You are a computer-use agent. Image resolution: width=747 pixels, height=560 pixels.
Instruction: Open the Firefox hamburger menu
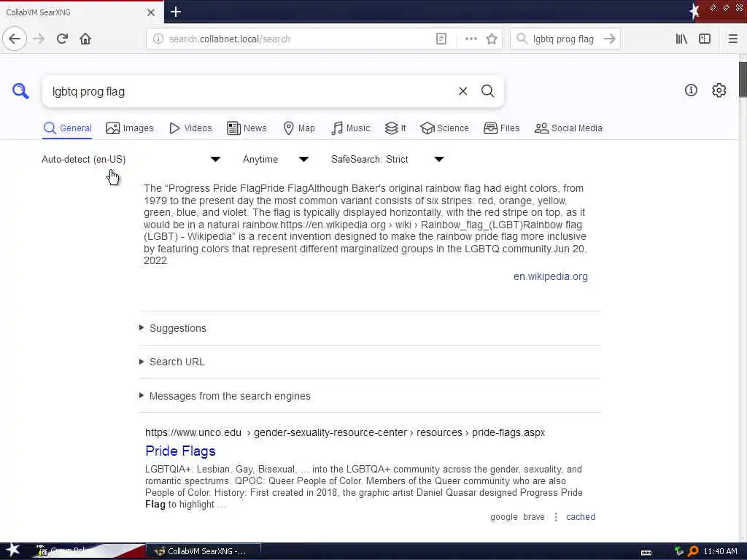[x=732, y=39]
